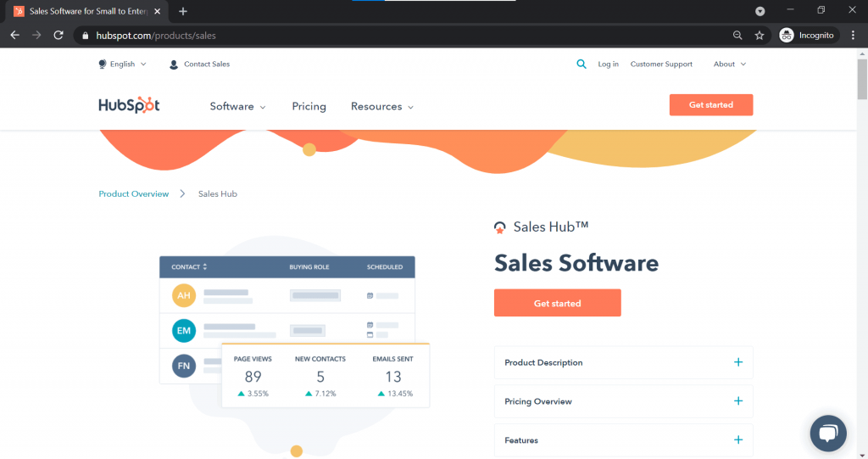Open the Chrome three-dot menu
Viewport: 868px width, 459px height.
[x=853, y=36]
